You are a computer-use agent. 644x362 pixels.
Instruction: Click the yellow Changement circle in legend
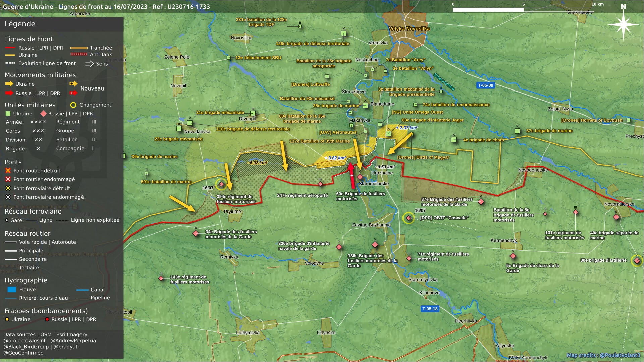73,105
